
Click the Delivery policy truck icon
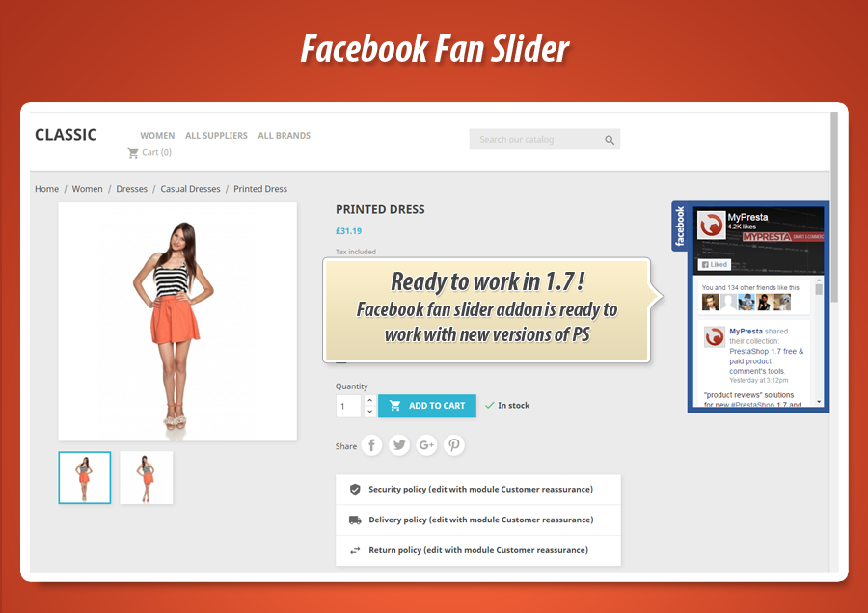[x=358, y=520]
